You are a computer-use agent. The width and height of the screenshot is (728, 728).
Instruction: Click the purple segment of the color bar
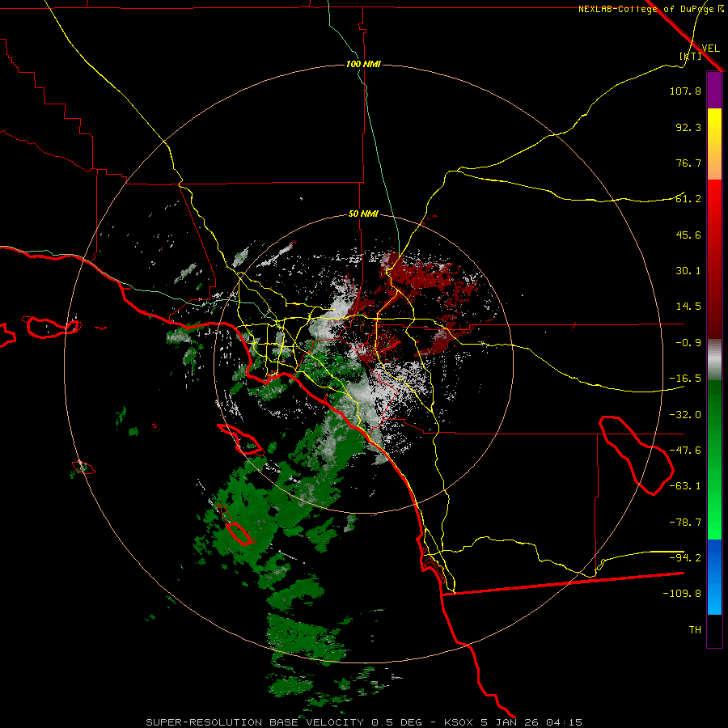[714, 90]
